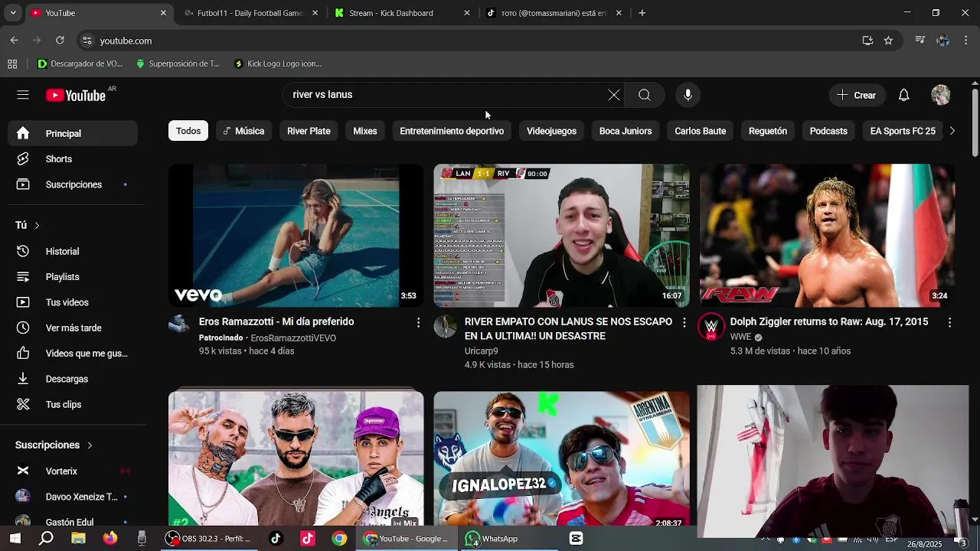Start voice search with microphone icon
The image size is (980, 551).
[688, 95]
